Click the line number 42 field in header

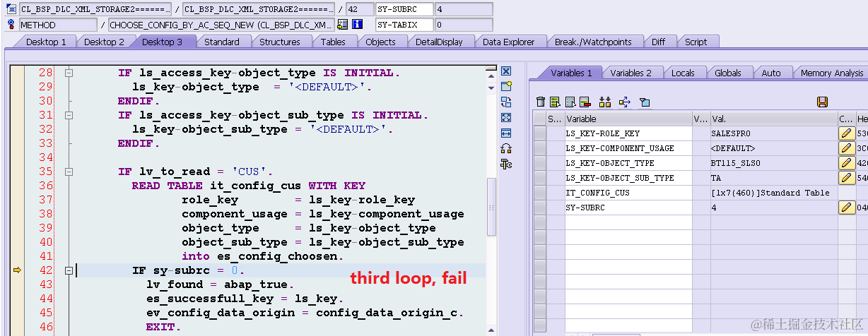click(360, 10)
